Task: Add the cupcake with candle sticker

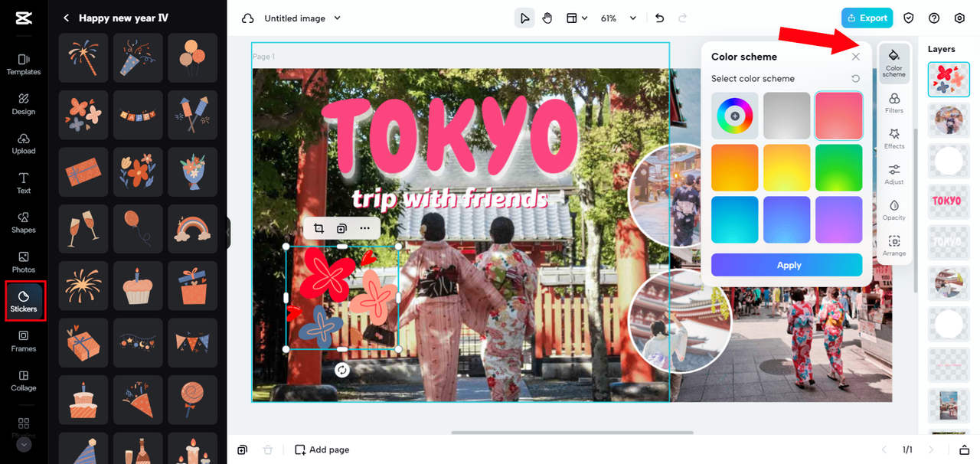Action: click(138, 286)
